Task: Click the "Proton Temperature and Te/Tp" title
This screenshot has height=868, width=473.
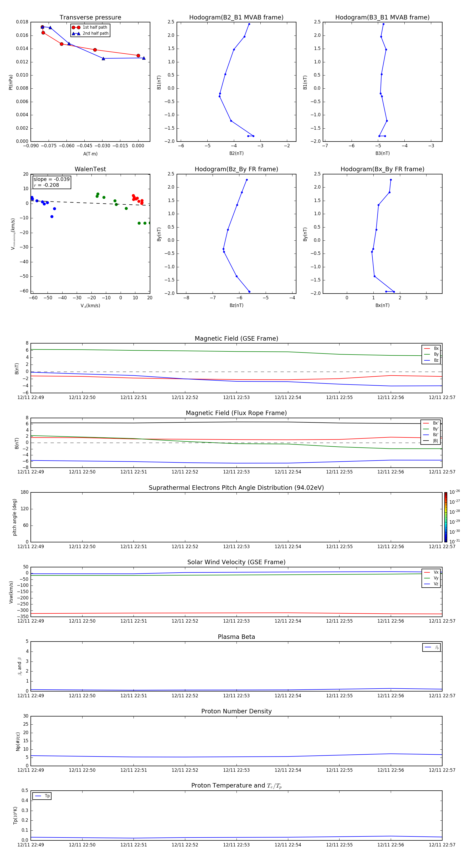Action: click(x=236, y=786)
